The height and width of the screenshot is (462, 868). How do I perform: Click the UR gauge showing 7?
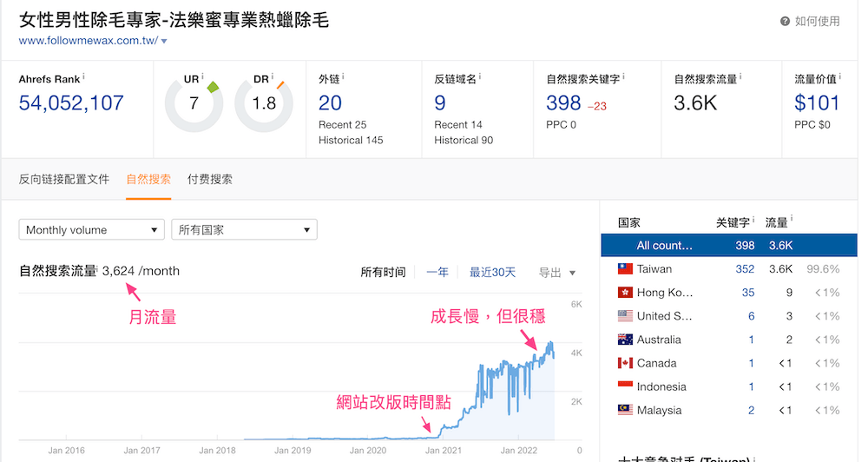pos(194,103)
